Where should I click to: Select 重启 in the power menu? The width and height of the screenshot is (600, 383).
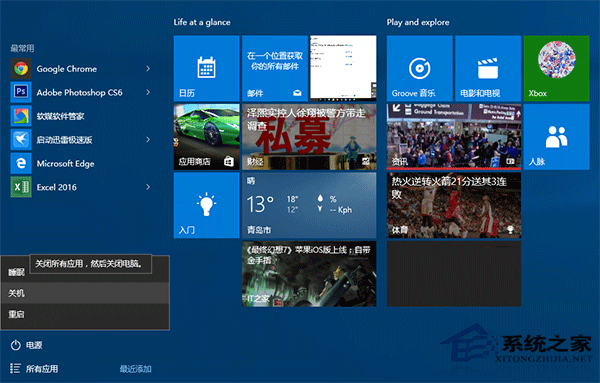click(85, 315)
